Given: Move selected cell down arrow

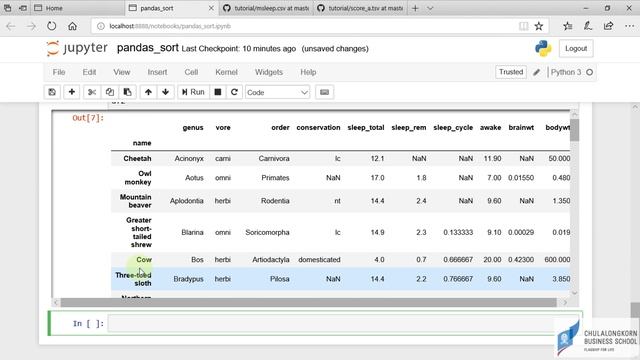Looking at the screenshot, I should click(165, 92).
